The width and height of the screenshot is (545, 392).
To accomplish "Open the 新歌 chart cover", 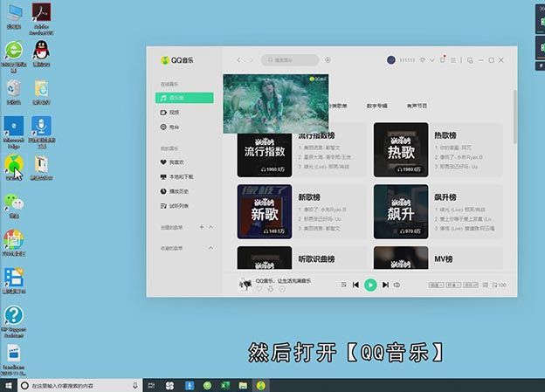I will (x=265, y=211).
